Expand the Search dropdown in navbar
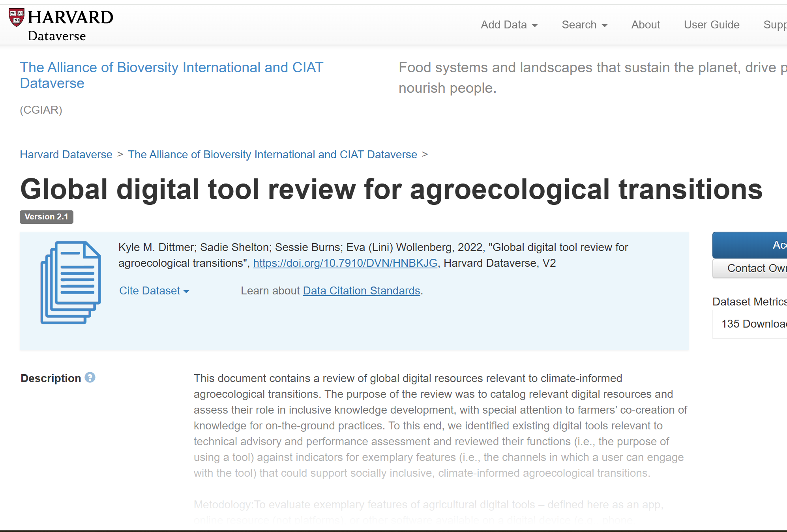 584,25
